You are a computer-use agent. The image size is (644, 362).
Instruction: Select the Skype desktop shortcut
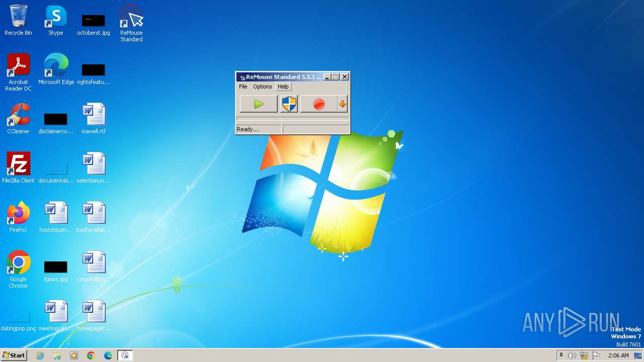[56, 20]
